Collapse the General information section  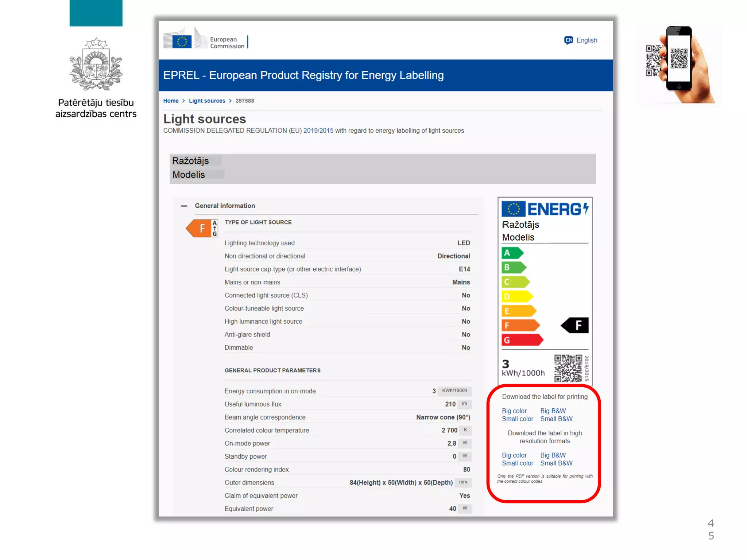coord(184,206)
